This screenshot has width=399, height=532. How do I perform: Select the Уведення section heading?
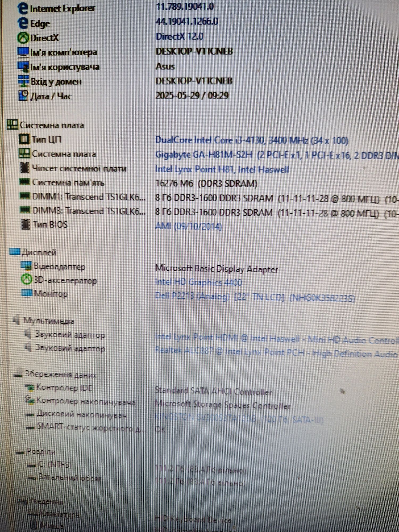[45, 501]
